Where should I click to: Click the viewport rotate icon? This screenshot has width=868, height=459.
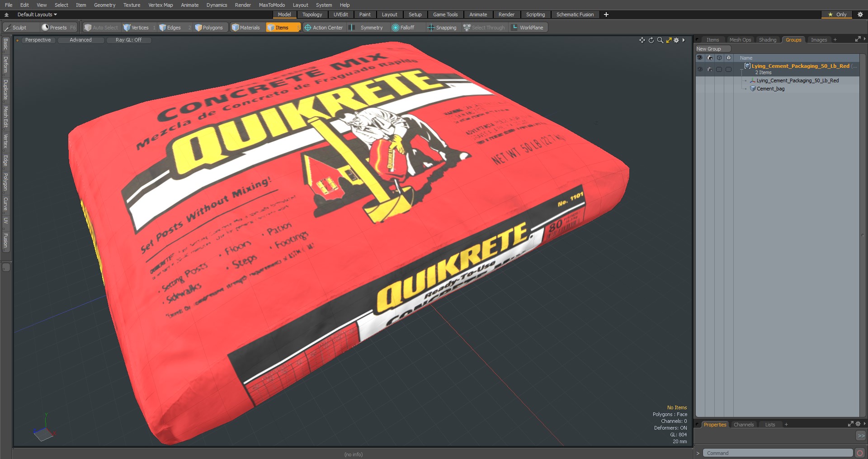click(651, 40)
